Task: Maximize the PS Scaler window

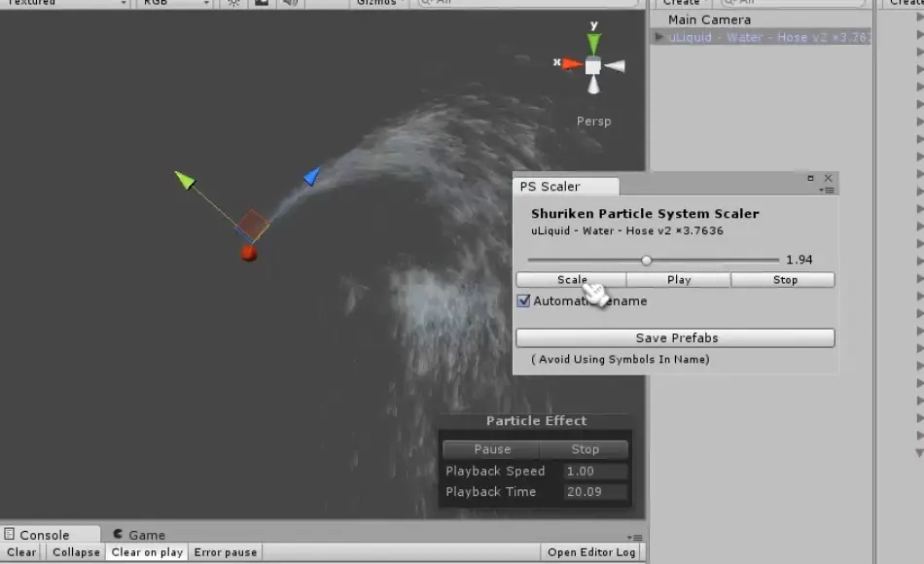Action: (x=810, y=178)
